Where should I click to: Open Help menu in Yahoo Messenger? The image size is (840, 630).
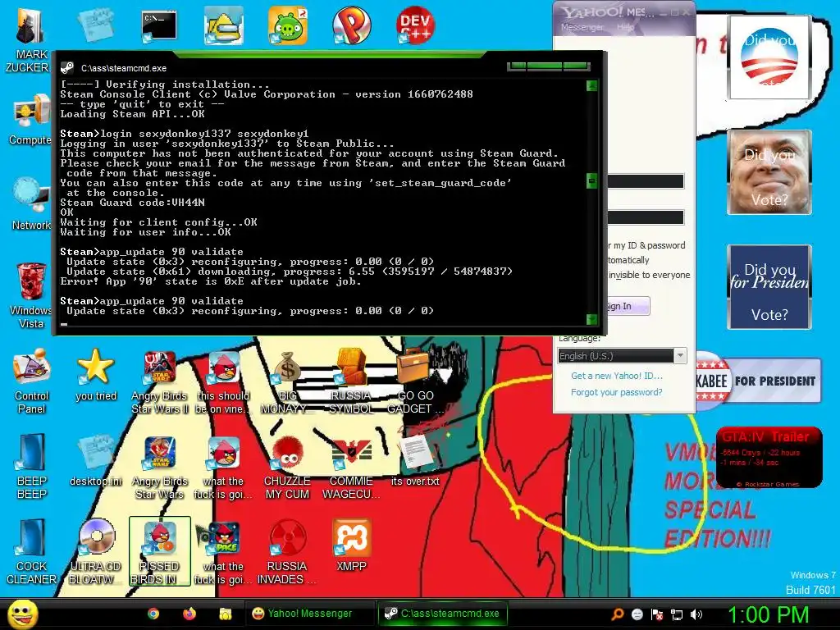[624, 27]
